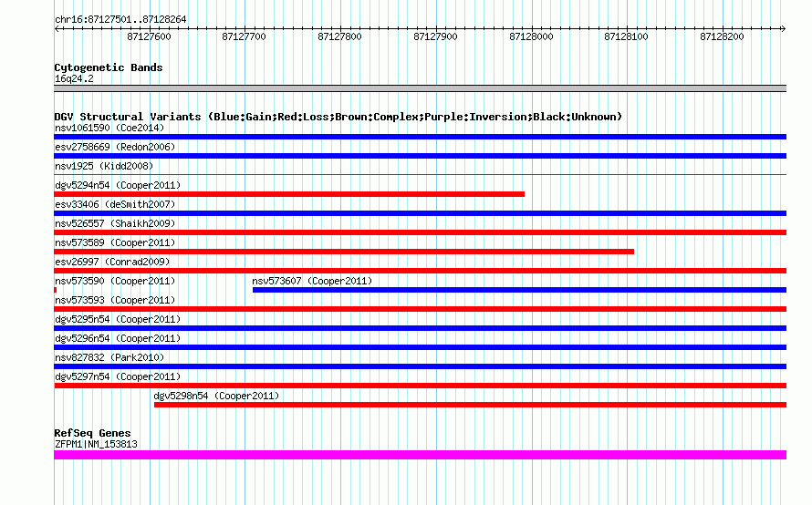Click the 16q24.2 cytogenetic band label
812x505 pixels.
pyautogui.click(x=74, y=78)
